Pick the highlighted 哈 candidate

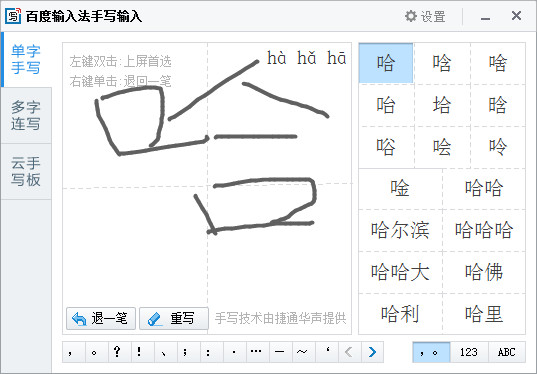click(x=386, y=63)
